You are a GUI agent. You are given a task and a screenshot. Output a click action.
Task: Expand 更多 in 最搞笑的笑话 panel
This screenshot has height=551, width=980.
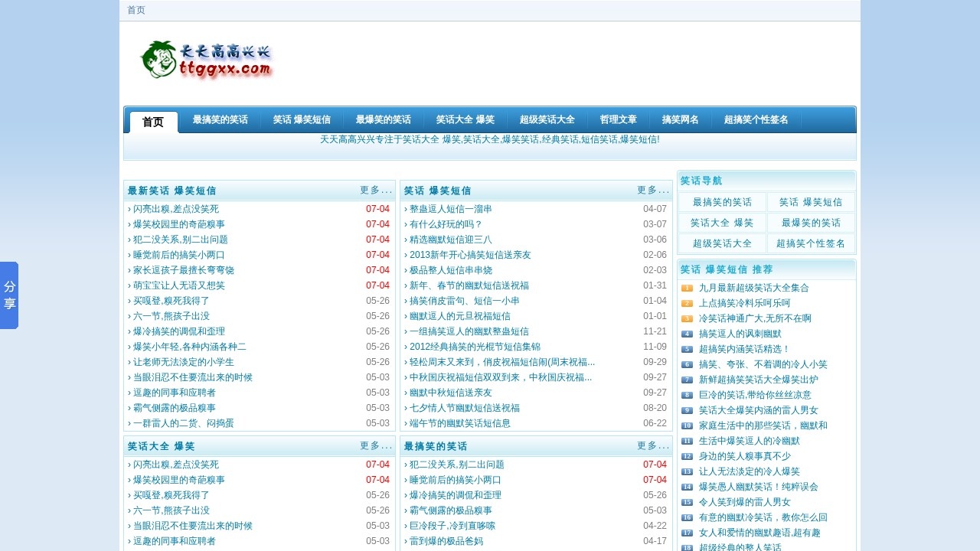(x=652, y=446)
